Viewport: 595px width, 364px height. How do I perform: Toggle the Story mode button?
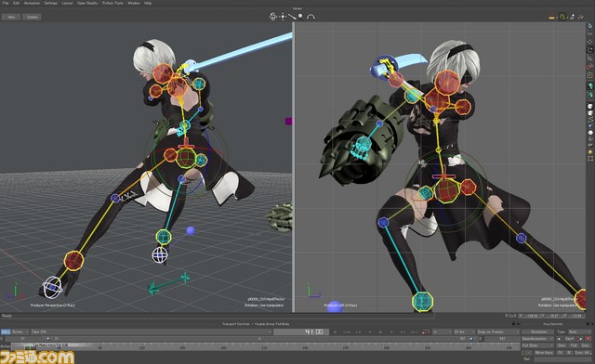(6, 331)
